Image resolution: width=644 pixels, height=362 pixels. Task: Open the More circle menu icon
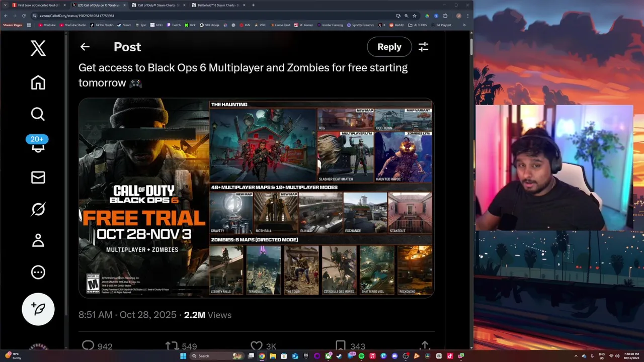38,273
